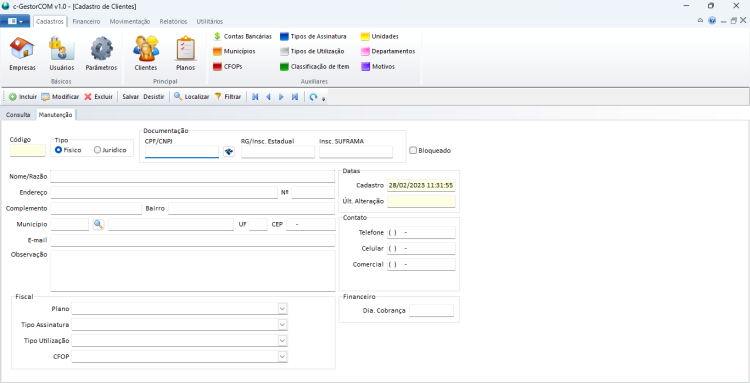This screenshot has height=383, width=750.
Task: Switch to the Relatórios ribbon tab
Action: pos(173,22)
